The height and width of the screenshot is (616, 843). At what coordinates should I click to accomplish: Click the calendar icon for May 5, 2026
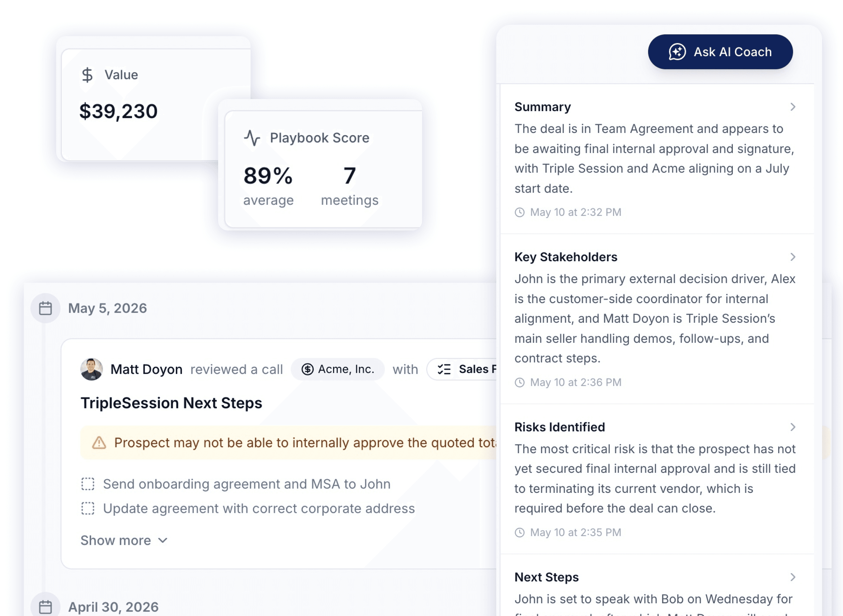[x=45, y=308]
